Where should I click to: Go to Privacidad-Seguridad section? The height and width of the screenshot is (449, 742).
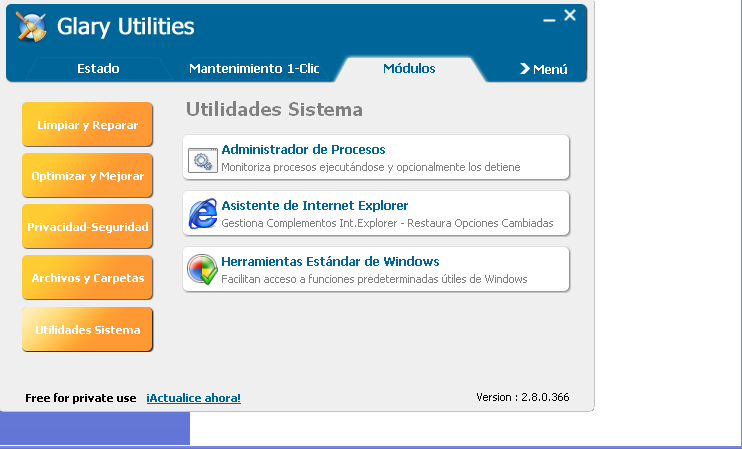pyautogui.click(x=88, y=227)
